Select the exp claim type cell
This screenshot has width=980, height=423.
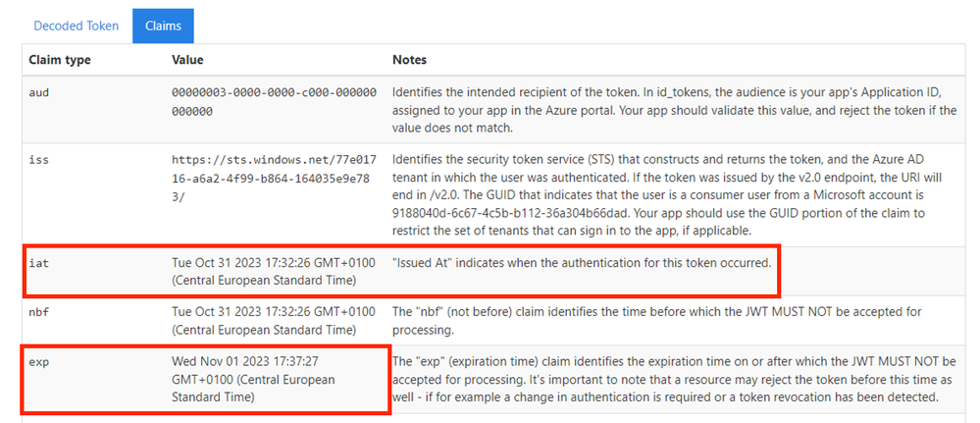coord(39,362)
